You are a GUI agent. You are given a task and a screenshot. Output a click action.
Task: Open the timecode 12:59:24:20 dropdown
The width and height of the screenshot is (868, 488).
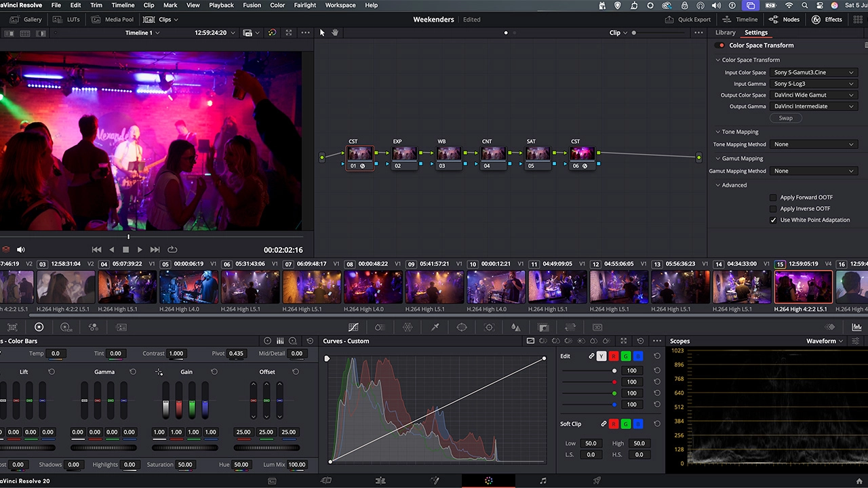point(215,33)
